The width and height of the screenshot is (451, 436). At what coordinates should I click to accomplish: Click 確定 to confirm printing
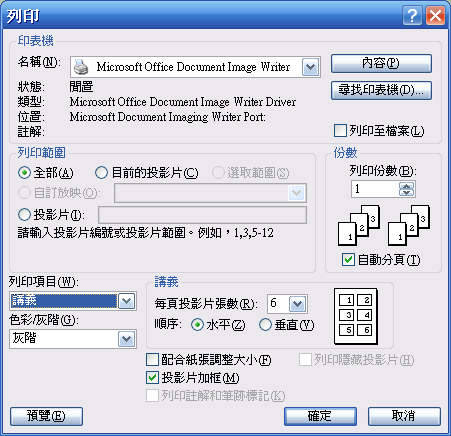point(320,416)
